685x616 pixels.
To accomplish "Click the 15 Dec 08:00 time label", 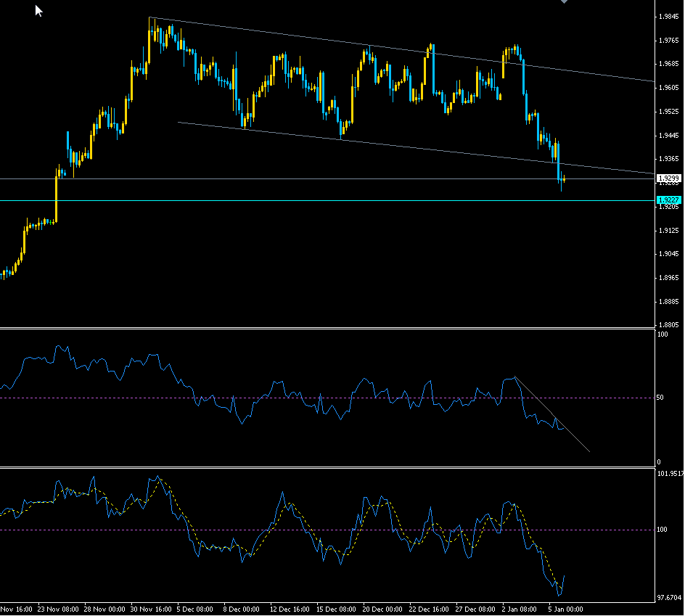I will pos(336,609).
